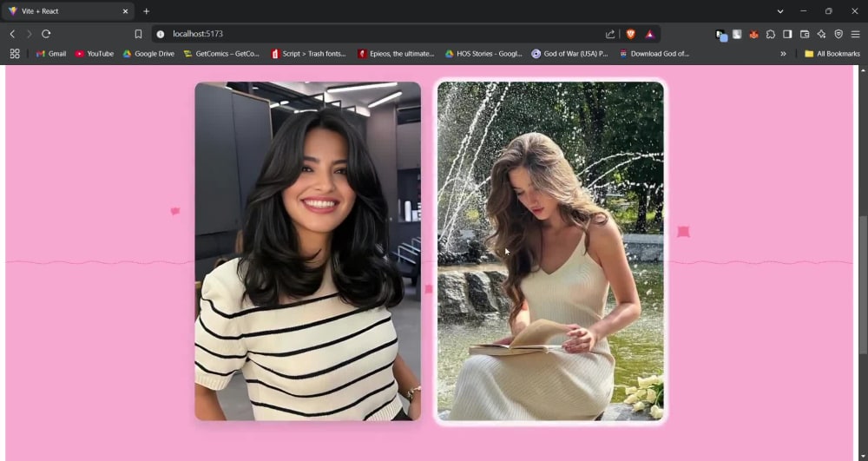Screen dimensions: 868x461
Task: Open Brave VPN shield icon
Action: (x=838, y=34)
